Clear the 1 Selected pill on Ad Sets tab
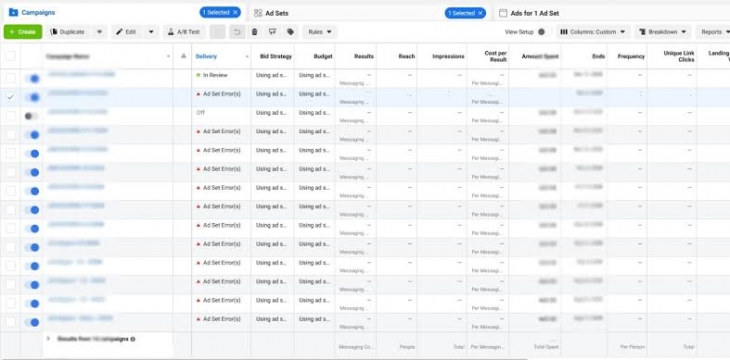Image resolution: width=730 pixels, height=360 pixels. point(480,13)
